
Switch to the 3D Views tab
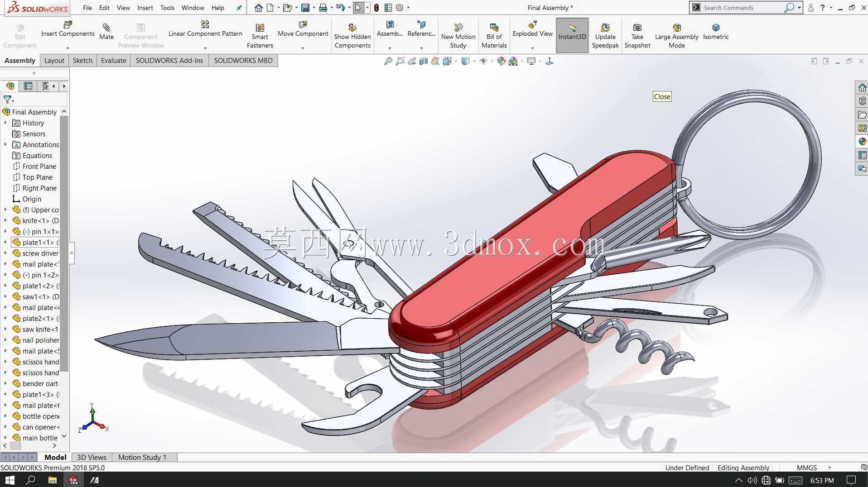coord(92,458)
